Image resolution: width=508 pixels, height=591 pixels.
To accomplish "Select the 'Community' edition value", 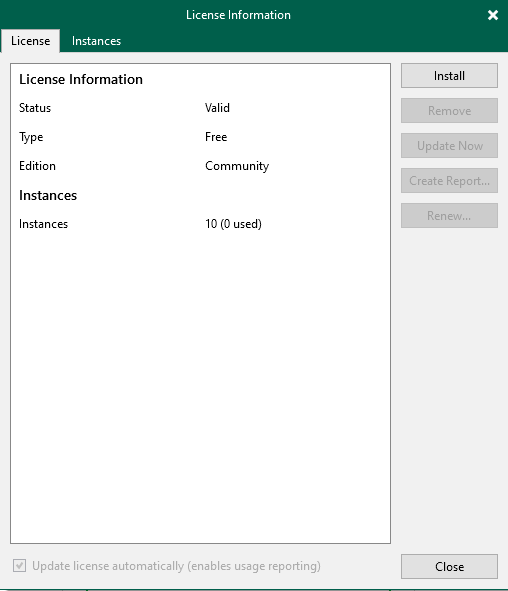I will (237, 166).
